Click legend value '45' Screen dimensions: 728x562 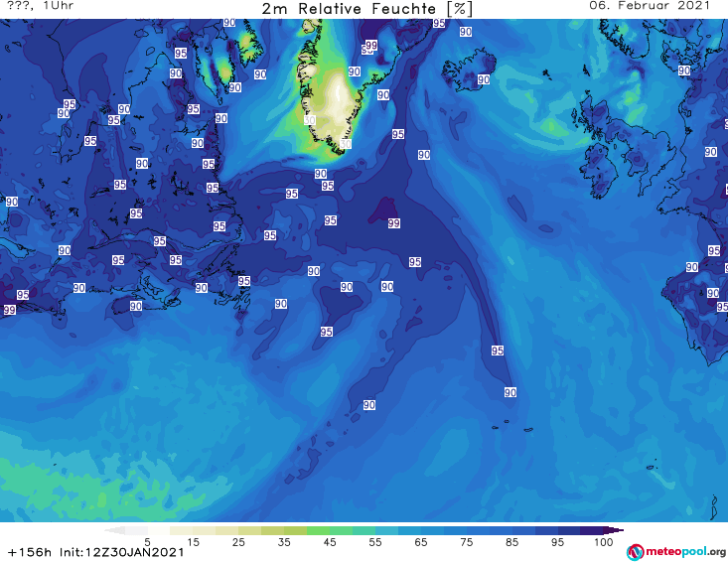pyautogui.click(x=330, y=542)
